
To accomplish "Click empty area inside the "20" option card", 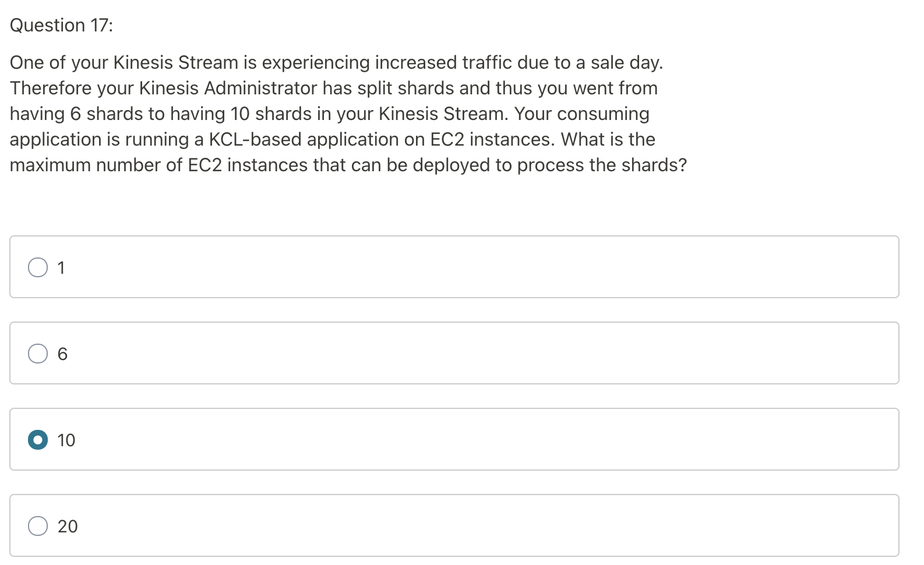I will (x=466, y=526).
